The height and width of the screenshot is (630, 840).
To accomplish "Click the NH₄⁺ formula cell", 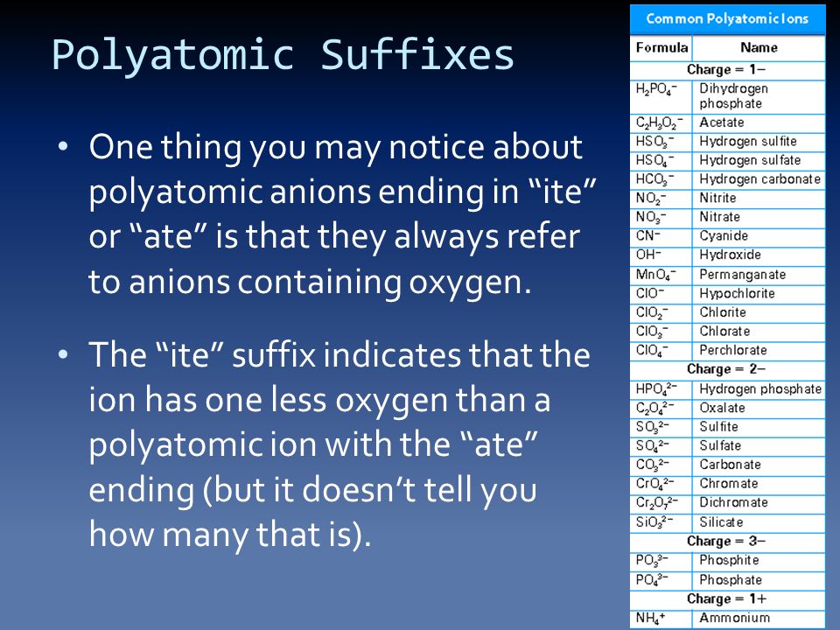I will pyautogui.click(x=661, y=619).
